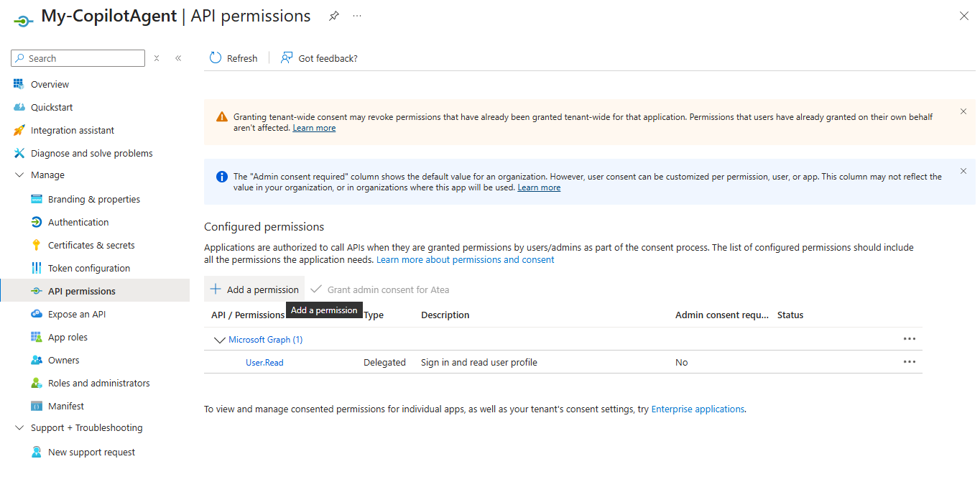
Task: Click the Description column header
Action: [x=445, y=315]
